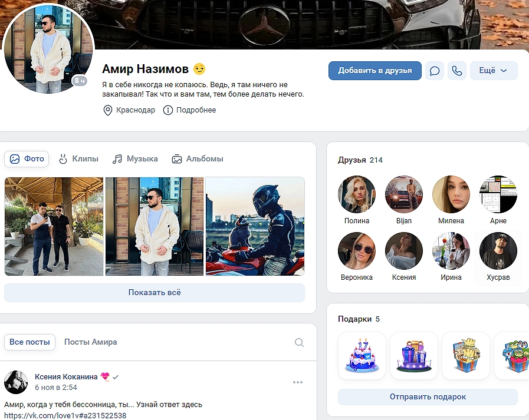This screenshot has height=420, width=529.
Task: Open the message chat icon
Action: [x=435, y=71]
